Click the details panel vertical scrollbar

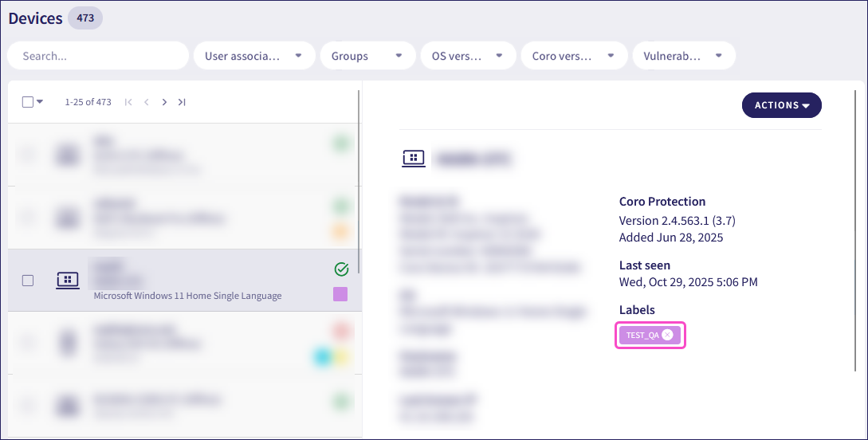[x=855, y=230]
